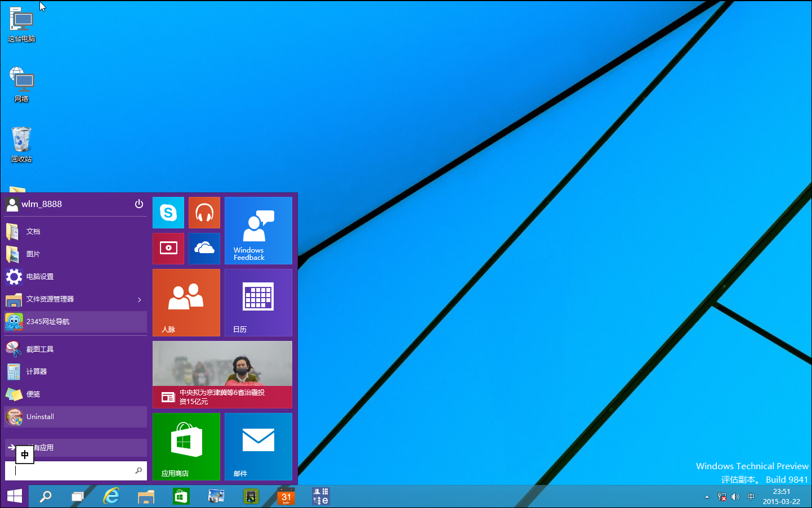This screenshot has width=812, height=508.
Task: Open the 人脉 People tile
Action: click(186, 303)
